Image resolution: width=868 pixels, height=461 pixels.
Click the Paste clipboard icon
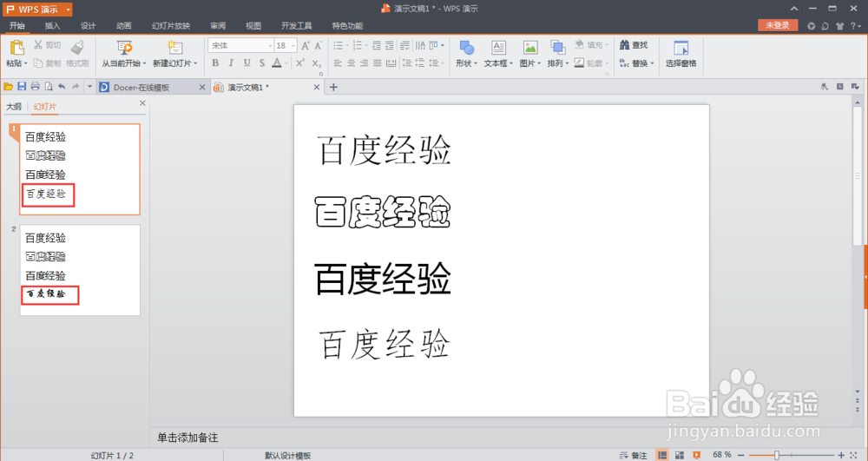click(17, 48)
